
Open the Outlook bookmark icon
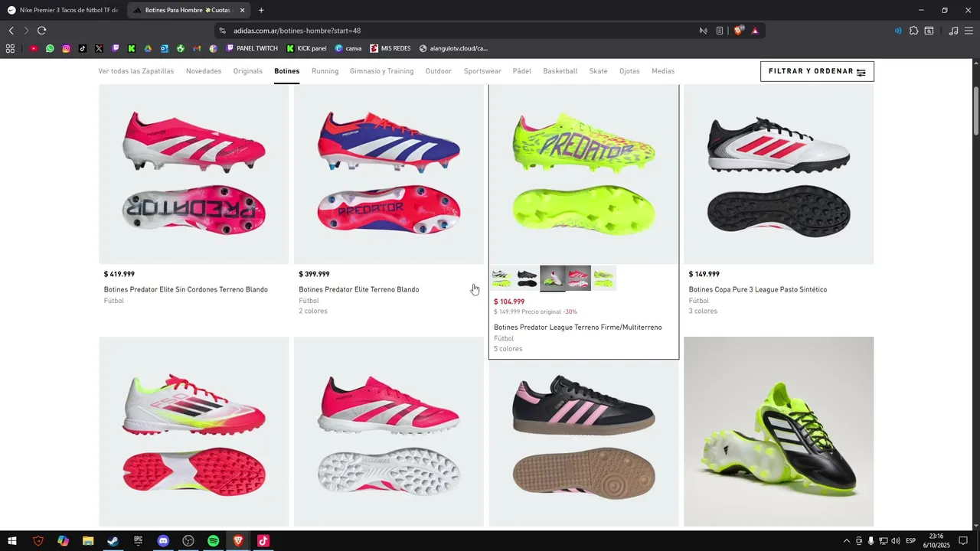pos(165,48)
